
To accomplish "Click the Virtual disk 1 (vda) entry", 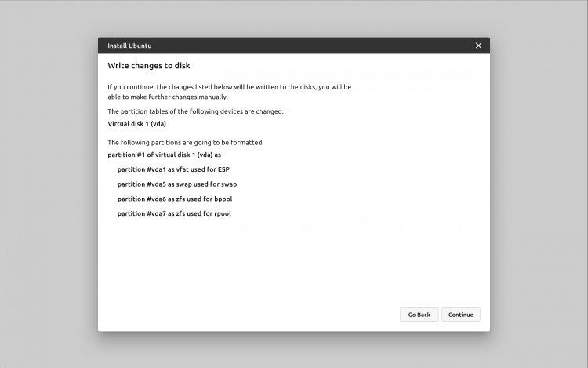I will tap(136, 123).
